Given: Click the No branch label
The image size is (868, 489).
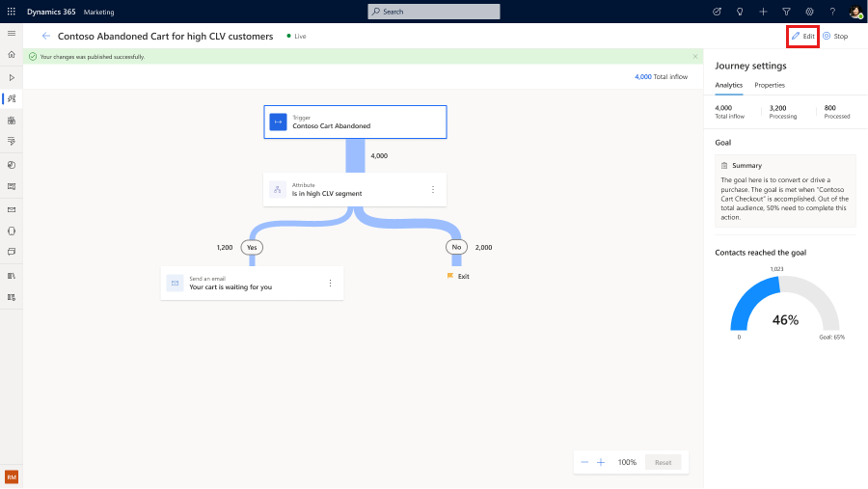Looking at the screenshot, I should (x=457, y=247).
